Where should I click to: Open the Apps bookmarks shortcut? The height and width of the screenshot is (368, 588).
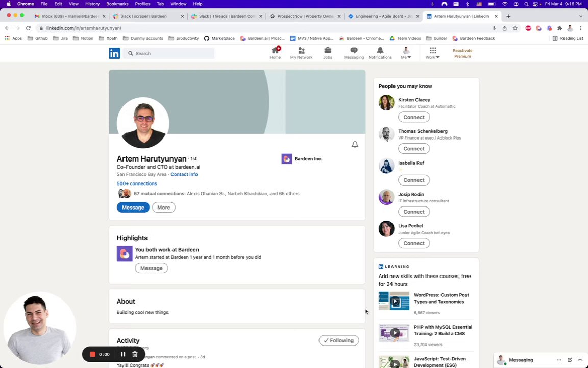pos(13,38)
